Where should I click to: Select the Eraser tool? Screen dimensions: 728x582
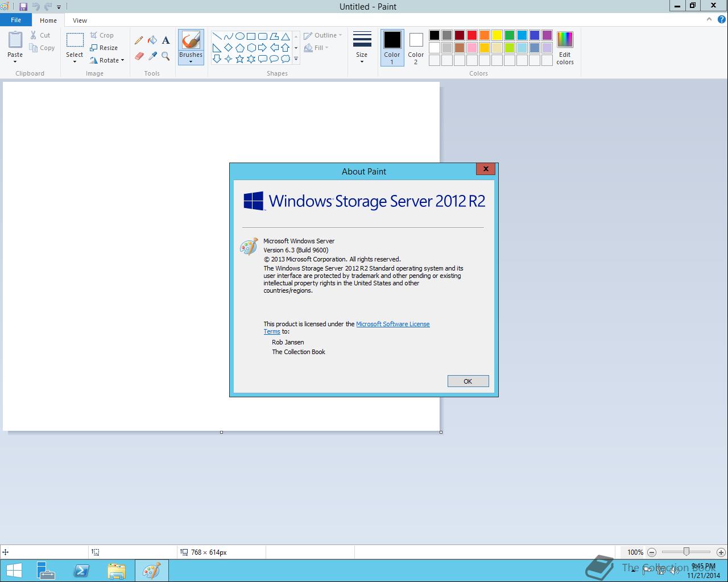click(139, 56)
